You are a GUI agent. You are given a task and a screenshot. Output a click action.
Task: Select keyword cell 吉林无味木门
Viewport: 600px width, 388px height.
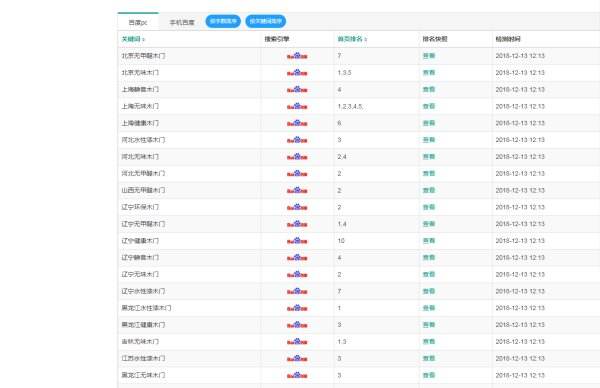coord(140,342)
